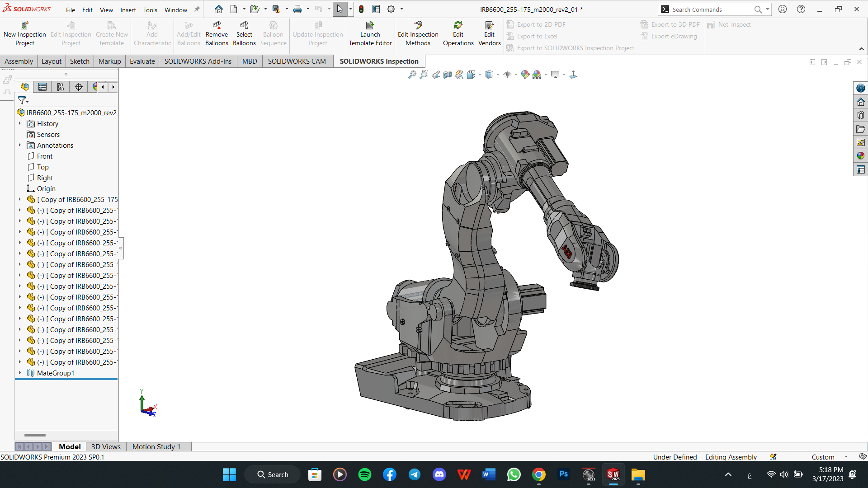
Task: Open PropertyManager tab icon
Action: click(42, 87)
